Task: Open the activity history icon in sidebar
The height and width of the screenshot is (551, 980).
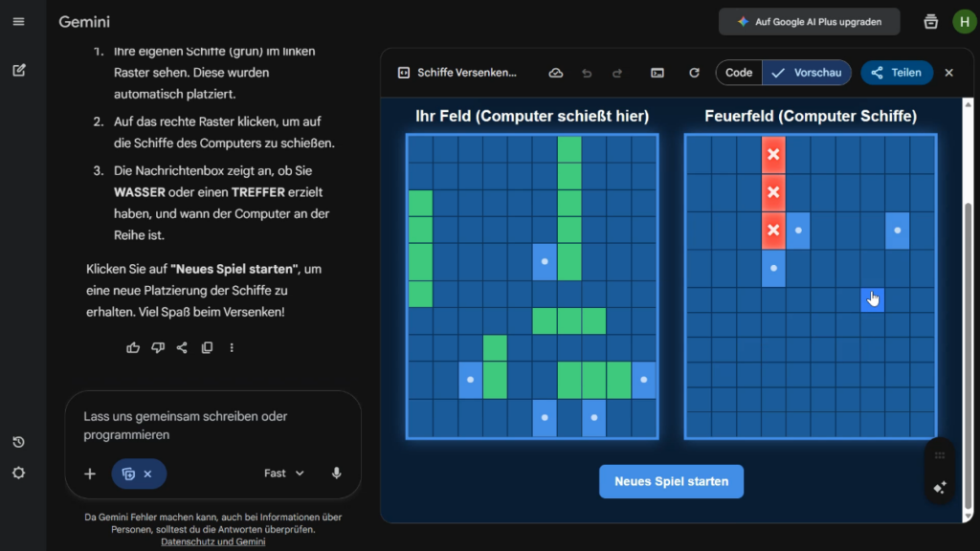Action: 18,442
